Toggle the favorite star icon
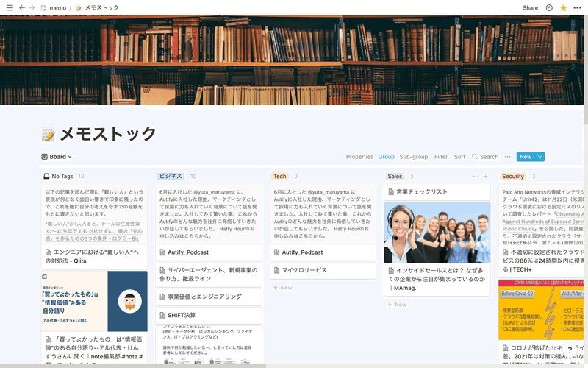 pyautogui.click(x=563, y=7)
